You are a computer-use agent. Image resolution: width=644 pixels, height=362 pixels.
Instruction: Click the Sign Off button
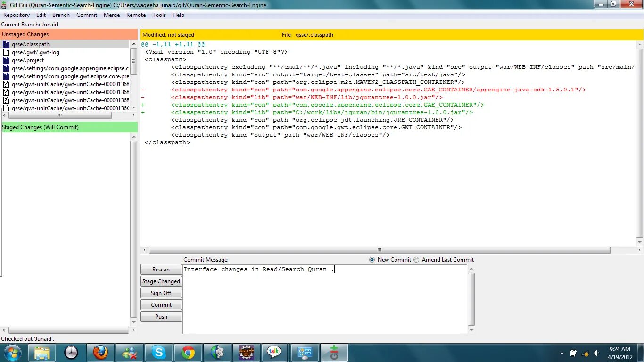point(161,293)
